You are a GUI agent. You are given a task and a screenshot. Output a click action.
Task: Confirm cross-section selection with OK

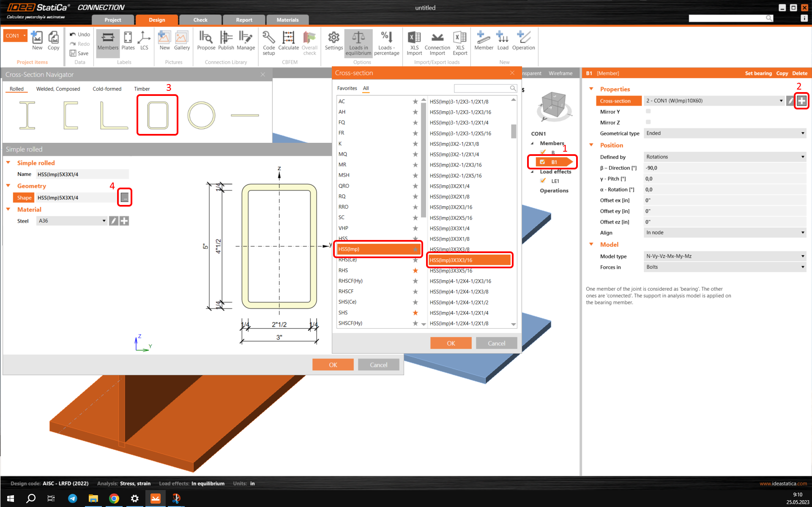(x=451, y=343)
